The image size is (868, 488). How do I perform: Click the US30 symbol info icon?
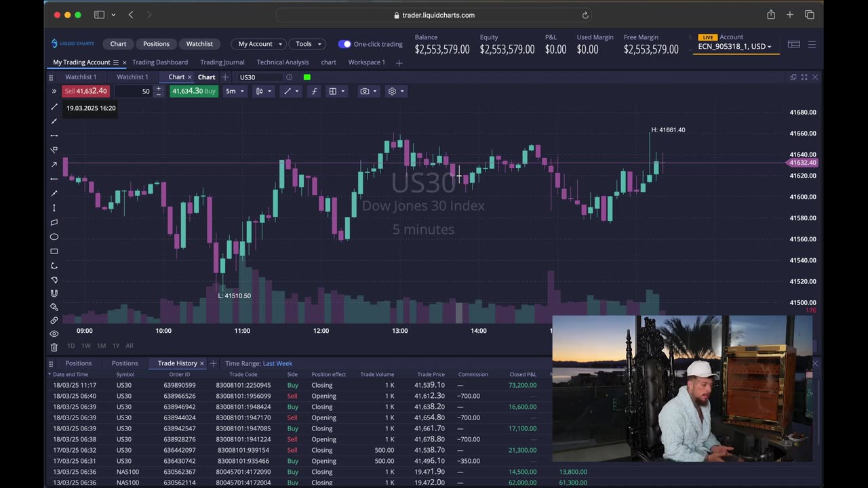(289, 77)
